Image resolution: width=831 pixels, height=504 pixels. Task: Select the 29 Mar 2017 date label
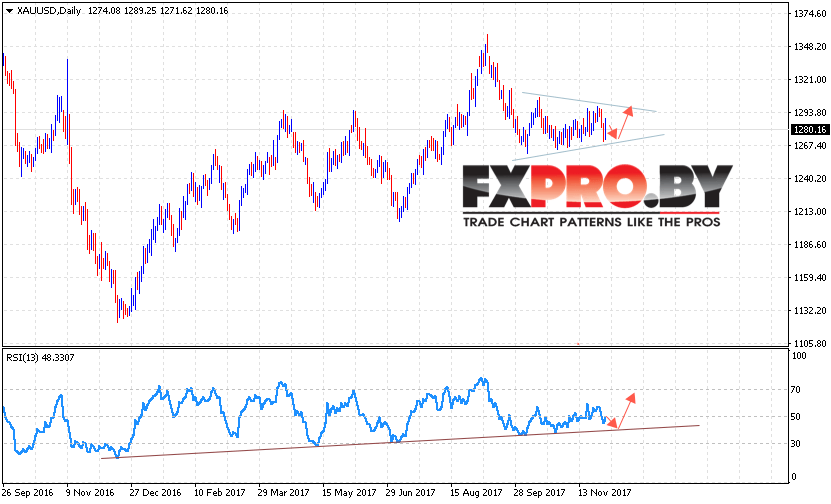pos(284,493)
